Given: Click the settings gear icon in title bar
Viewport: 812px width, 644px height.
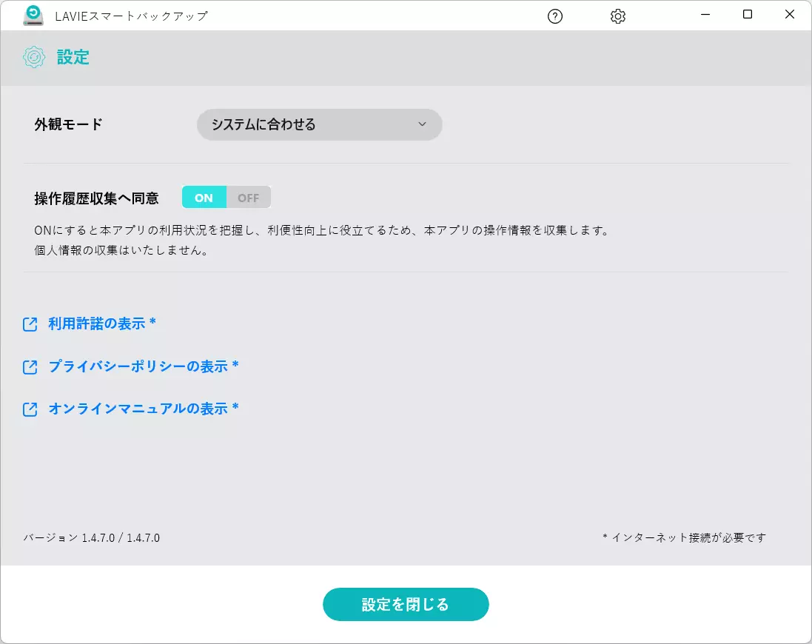Looking at the screenshot, I should 618,16.
